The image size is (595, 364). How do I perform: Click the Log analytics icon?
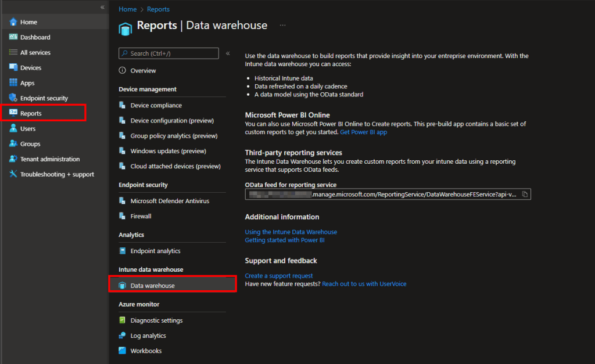pos(122,336)
